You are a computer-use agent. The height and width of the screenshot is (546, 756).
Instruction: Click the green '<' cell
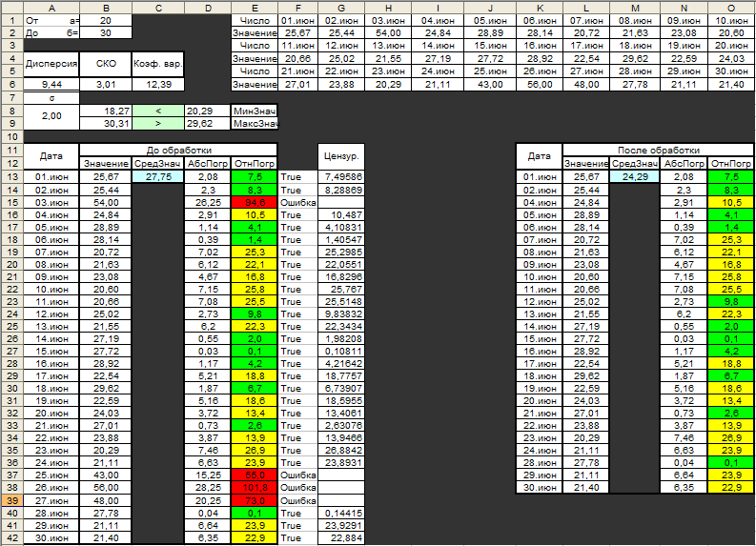tap(158, 111)
